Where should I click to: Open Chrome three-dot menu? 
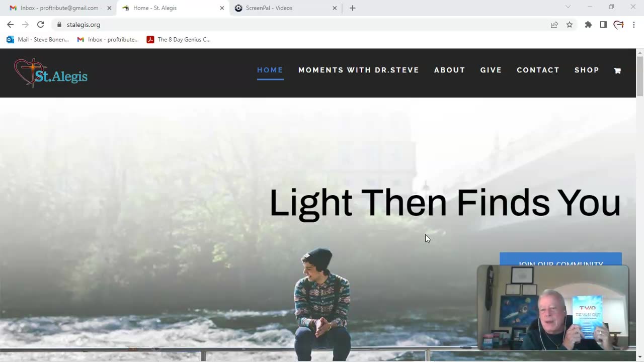633,25
